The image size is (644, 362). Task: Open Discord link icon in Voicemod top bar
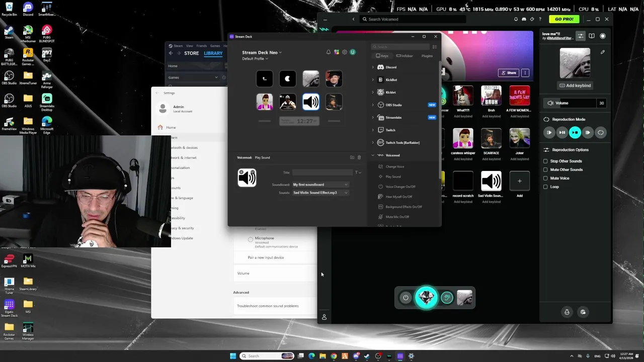pyautogui.click(x=524, y=19)
